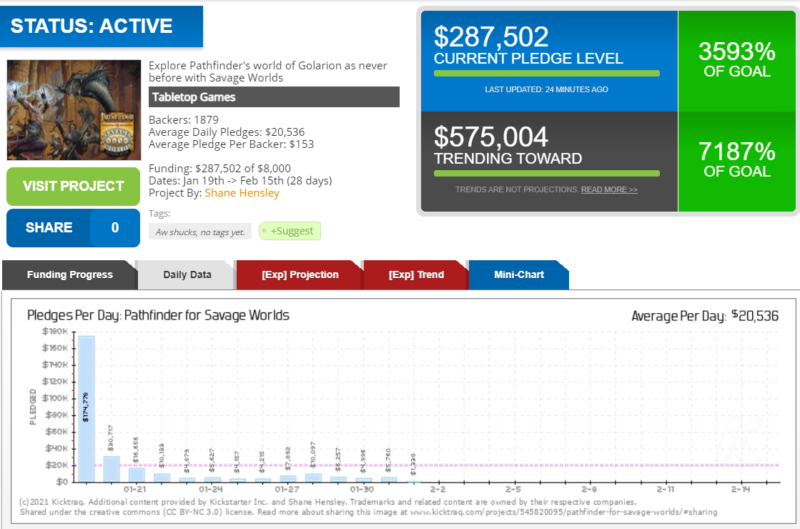The height and width of the screenshot is (529, 800).
Task: Click the 'Aw shucks, no tags yet.' placeholder
Action: pos(200,232)
